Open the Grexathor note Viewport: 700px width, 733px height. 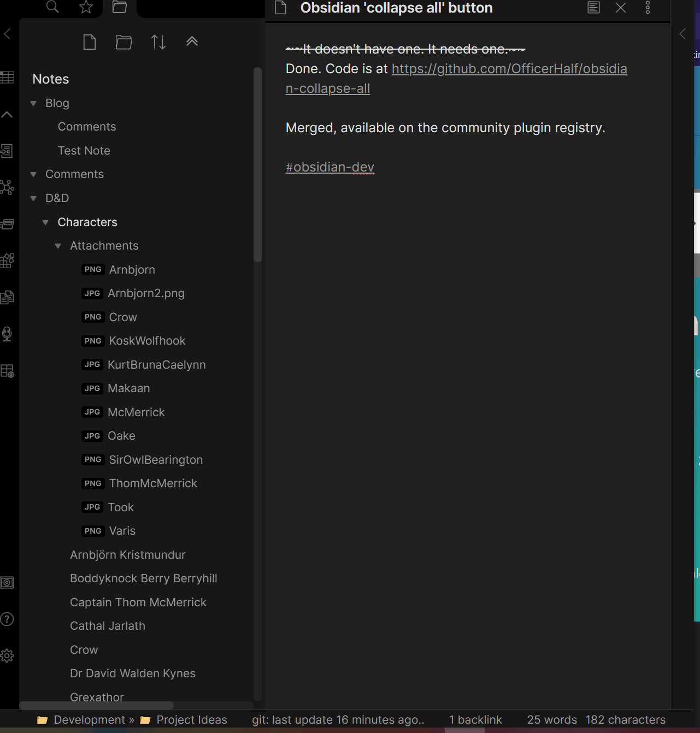97,697
